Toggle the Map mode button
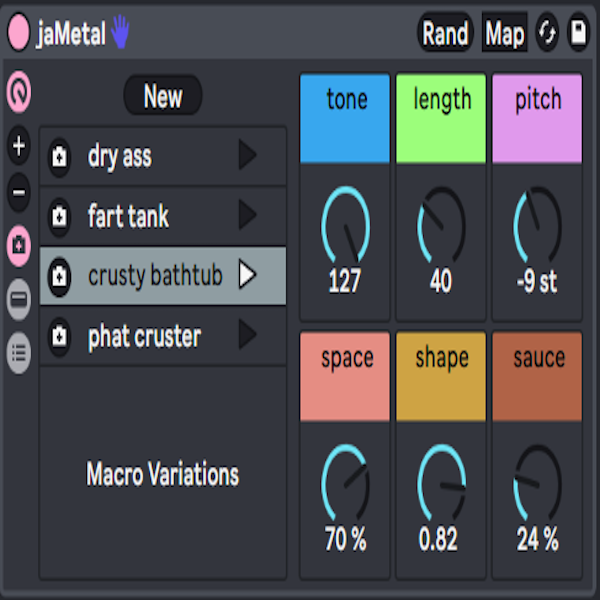 pyautogui.click(x=504, y=34)
